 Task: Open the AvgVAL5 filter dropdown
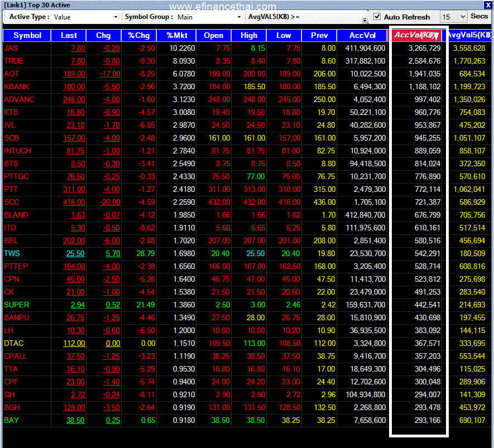click(x=365, y=20)
